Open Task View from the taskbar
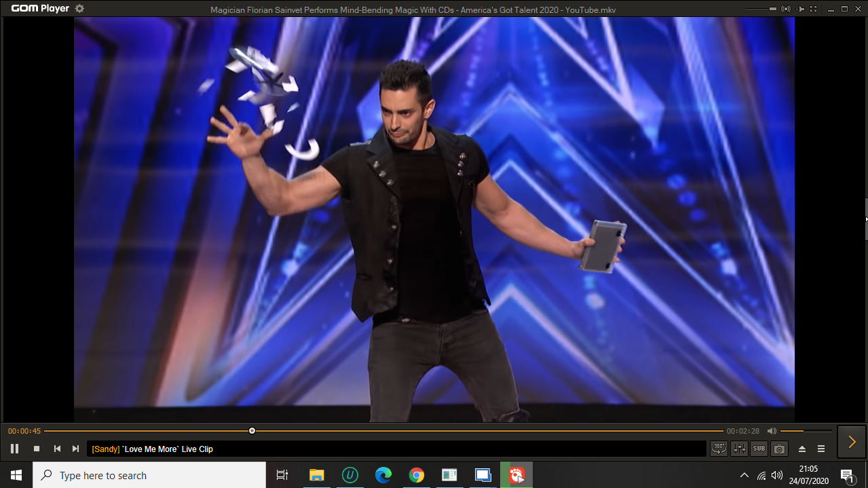 [x=282, y=475]
